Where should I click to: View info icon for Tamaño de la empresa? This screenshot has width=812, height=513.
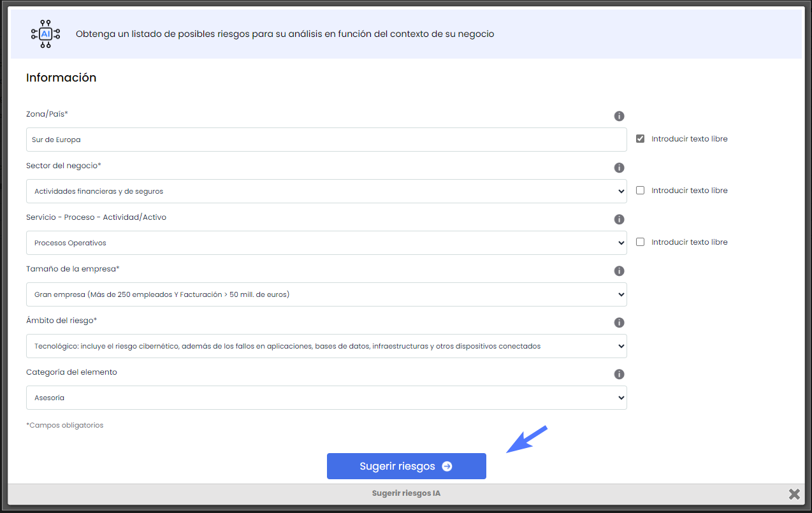pos(619,271)
